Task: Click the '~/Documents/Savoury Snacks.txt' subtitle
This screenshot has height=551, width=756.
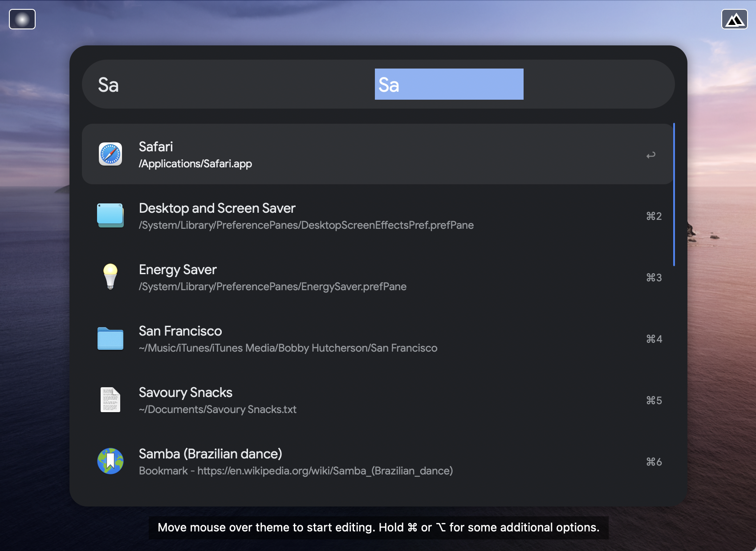Action: (x=218, y=409)
